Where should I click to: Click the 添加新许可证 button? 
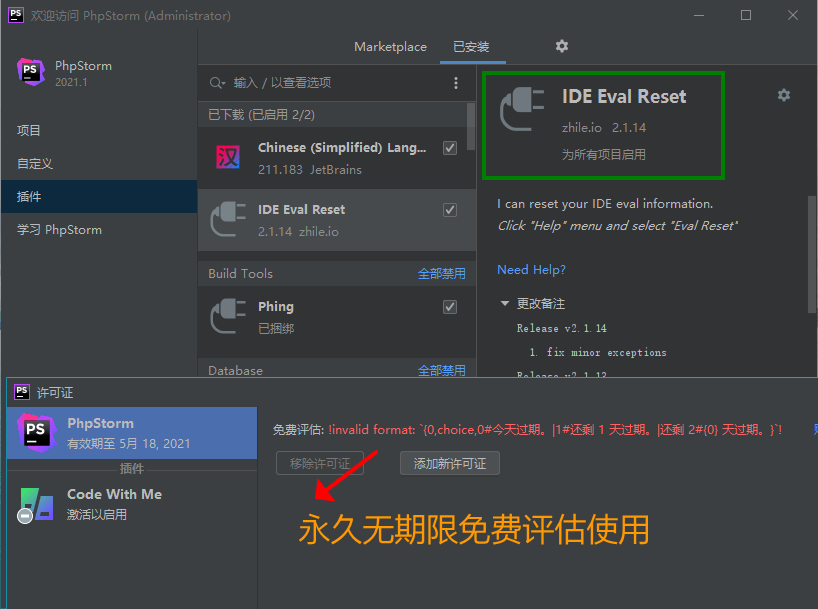[x=450, y=463]
